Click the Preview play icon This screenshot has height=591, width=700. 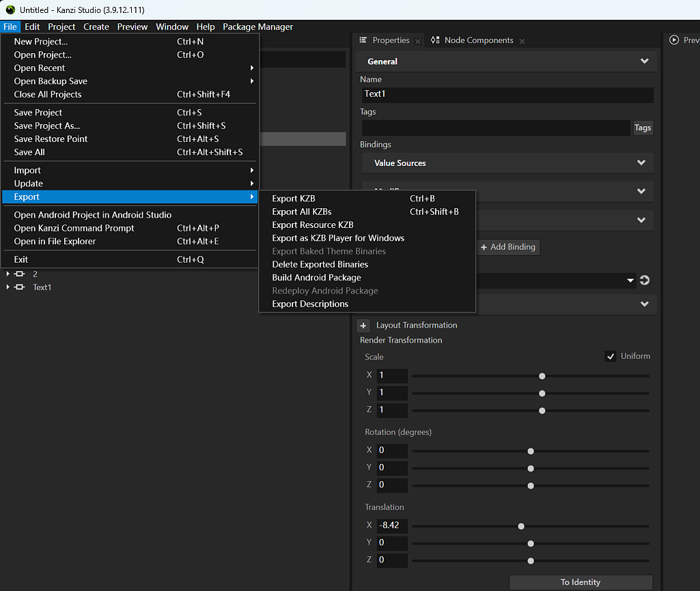tap(673, 40)
